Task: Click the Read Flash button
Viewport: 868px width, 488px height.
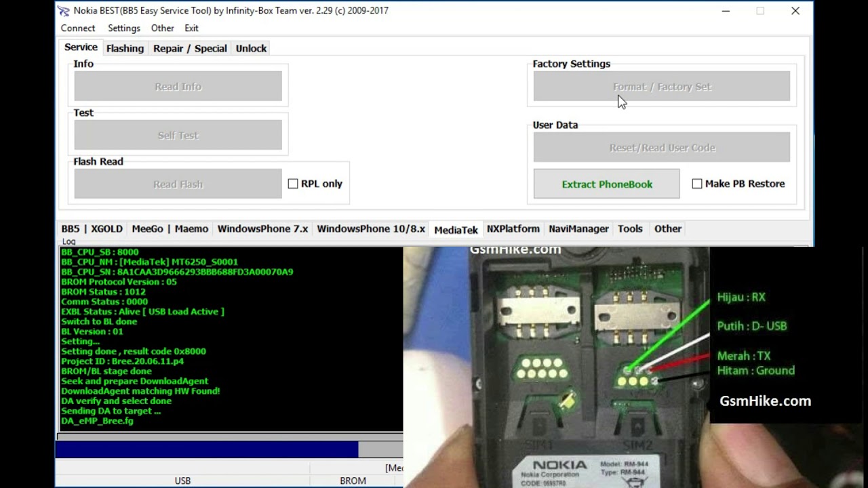Action: tap(178, 184)
